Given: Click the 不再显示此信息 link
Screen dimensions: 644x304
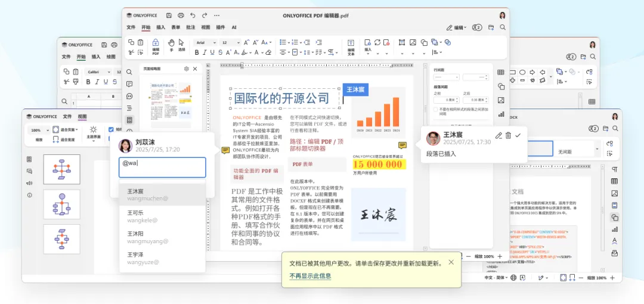Looking at the screenshot, I should point(310,276).
